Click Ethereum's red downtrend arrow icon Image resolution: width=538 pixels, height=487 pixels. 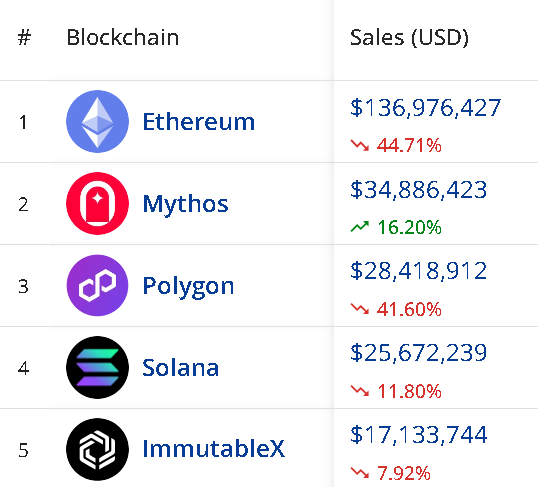pos(360,145)
